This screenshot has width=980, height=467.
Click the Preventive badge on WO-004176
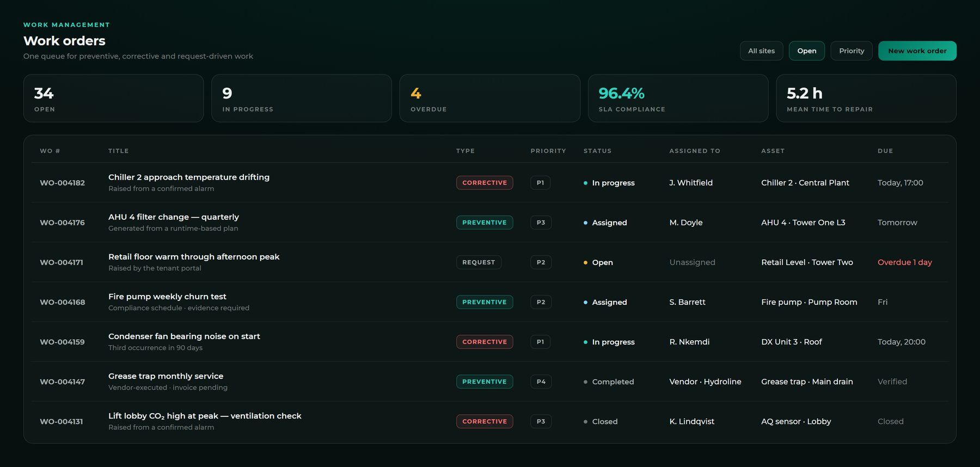point(485,223)
